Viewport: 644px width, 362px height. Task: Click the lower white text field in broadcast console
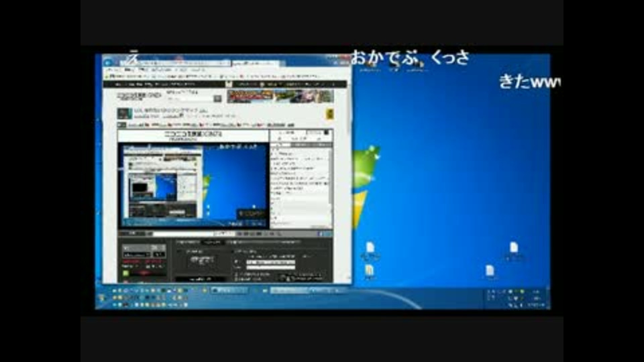coord(270,267)
